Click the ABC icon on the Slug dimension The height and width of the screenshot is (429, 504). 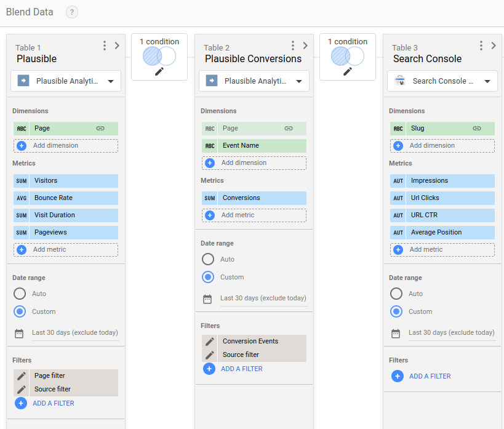point(399,128)
